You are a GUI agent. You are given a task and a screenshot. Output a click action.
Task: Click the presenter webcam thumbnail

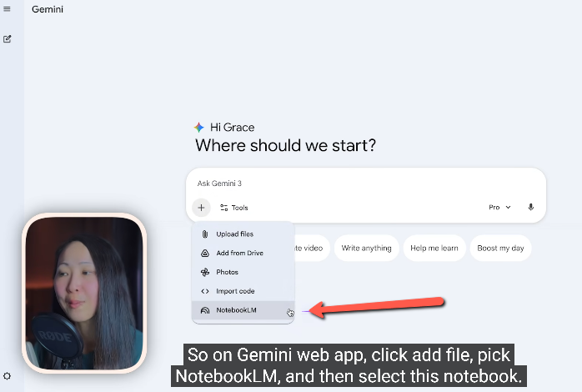tap(84, 293)
